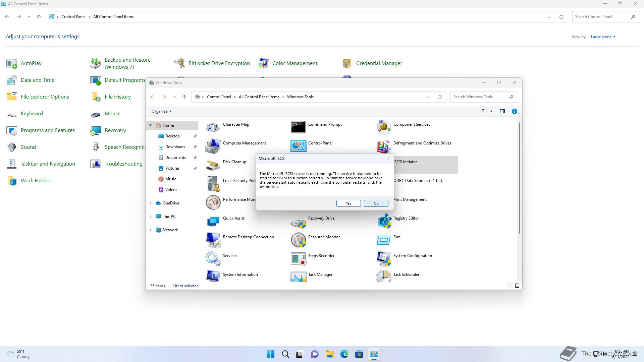
Task: Switch to large thumbnails view in status bar
Action: coord(517,286)
